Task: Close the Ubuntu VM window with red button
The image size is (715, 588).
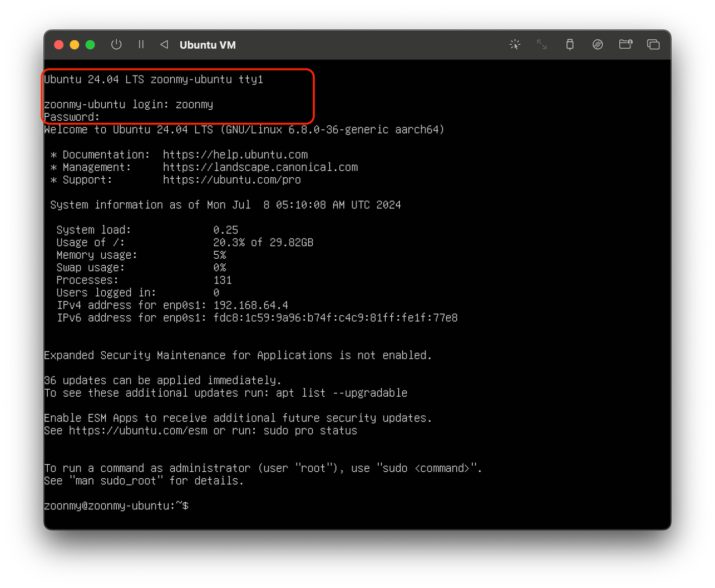Action: (59, 45)
